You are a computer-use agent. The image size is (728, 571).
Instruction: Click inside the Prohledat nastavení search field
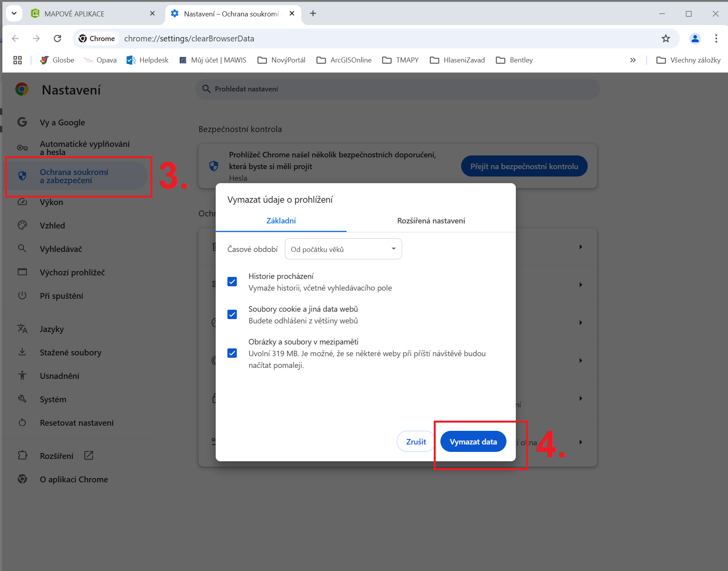[391, 89]
